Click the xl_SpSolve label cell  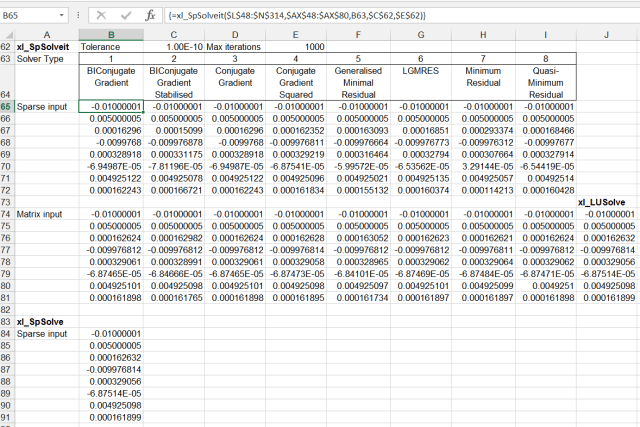pyautogui.click(x=47, y=322)
